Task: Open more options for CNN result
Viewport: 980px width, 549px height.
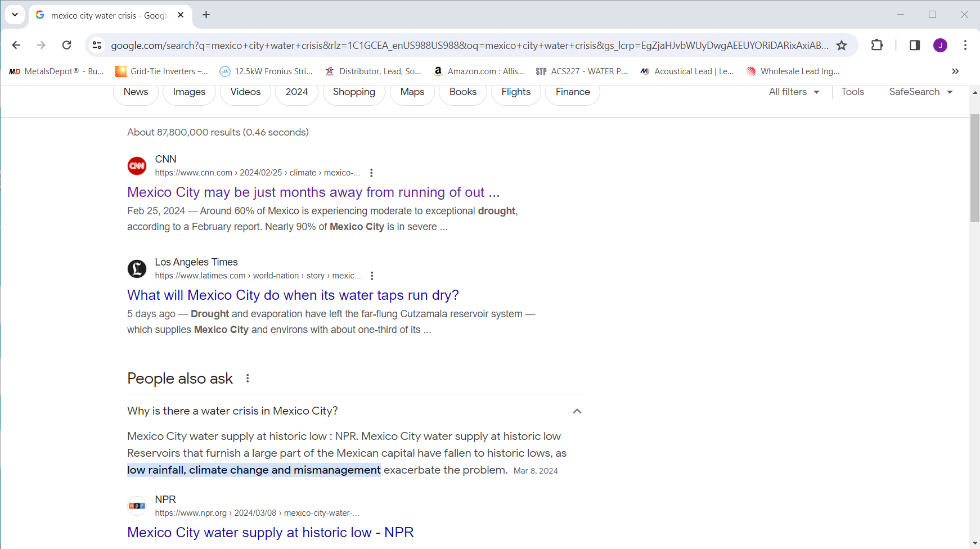Action: pyautogui.click(x=371, y=173)
